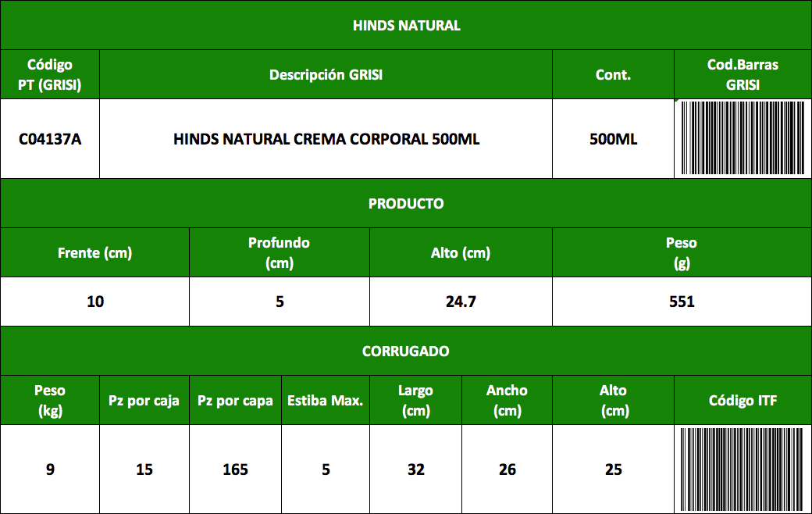This screenshot has width=812, height=514.
Task: Select the Pz por caja value 15
Action: (x=144, y=469)
